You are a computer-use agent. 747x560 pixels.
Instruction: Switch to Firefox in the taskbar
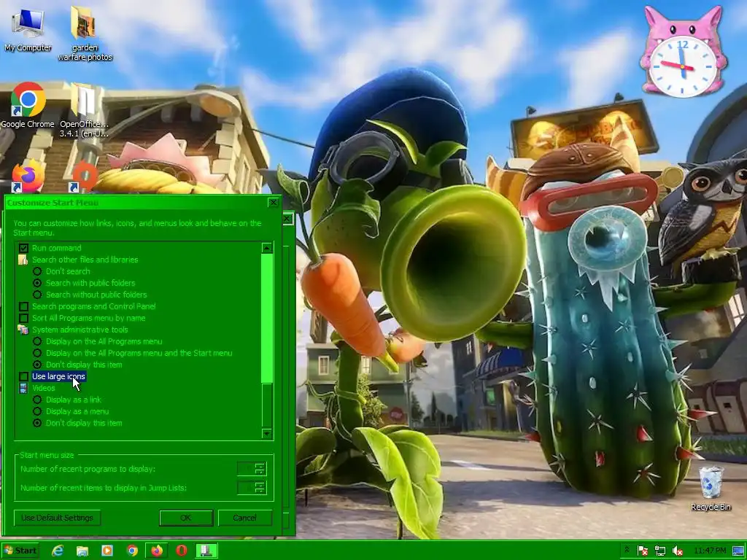(x=157, y=551)
